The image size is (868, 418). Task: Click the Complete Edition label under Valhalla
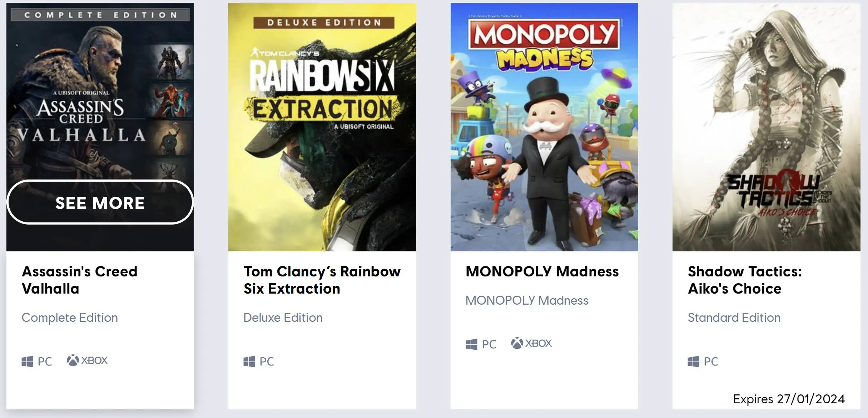pos(70,318)
